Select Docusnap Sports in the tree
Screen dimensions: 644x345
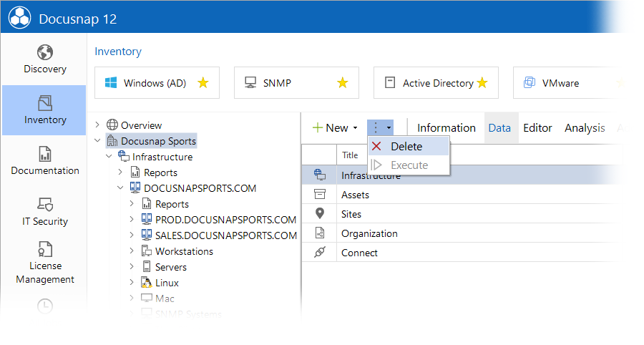158,141
